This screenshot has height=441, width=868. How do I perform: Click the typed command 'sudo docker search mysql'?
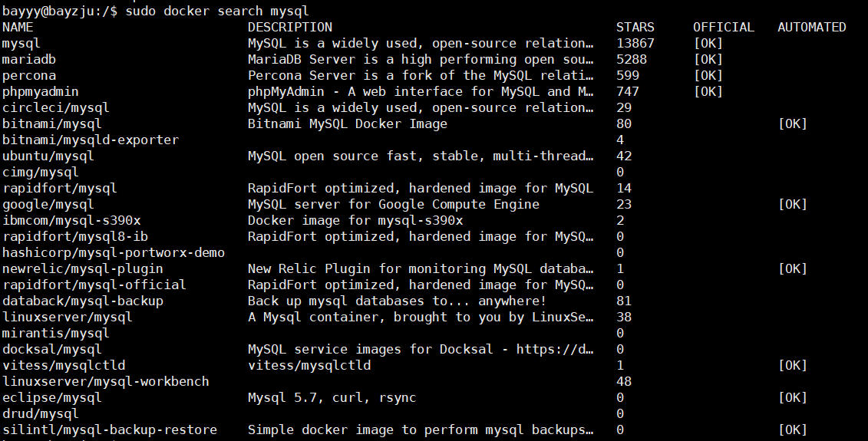217,12
